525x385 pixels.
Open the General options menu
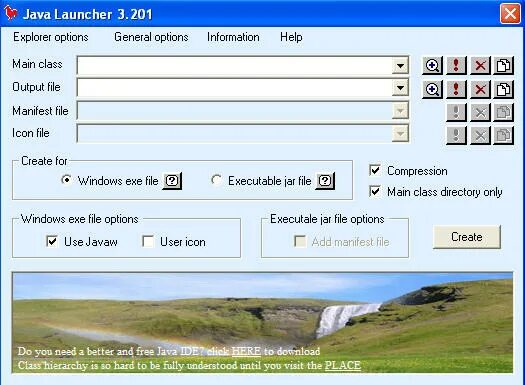pos(151,37)
